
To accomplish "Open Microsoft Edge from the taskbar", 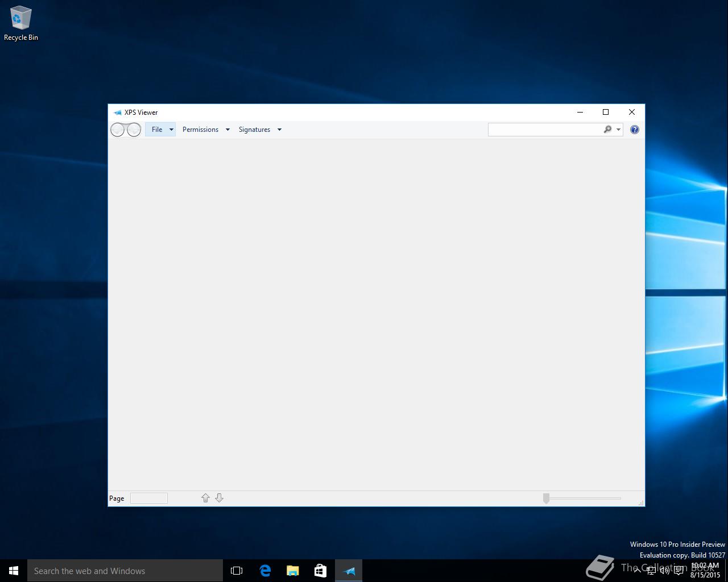I will tap(265, 571).
